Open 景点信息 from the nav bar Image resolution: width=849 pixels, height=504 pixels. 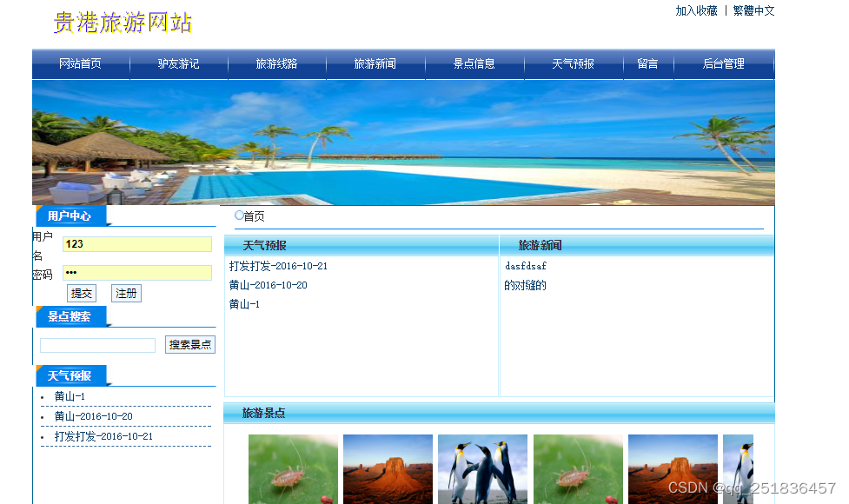coord(474,64)
